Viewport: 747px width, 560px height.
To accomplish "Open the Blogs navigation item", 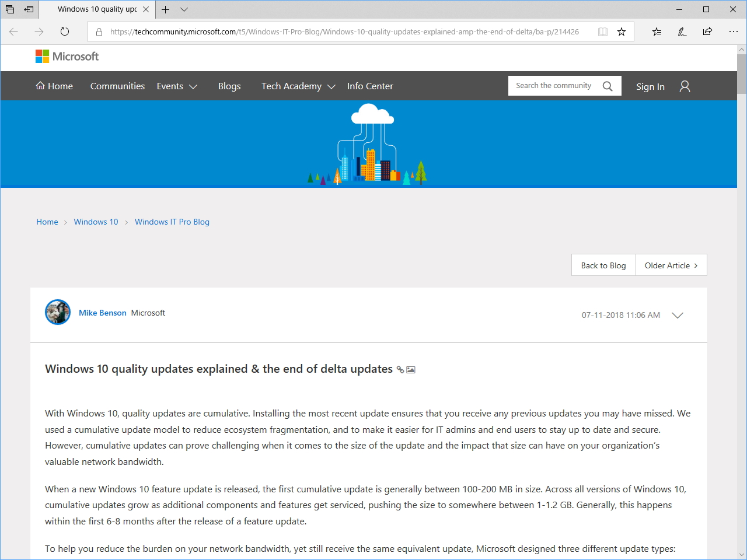I will pyautogui.click(x=229, y=86).
